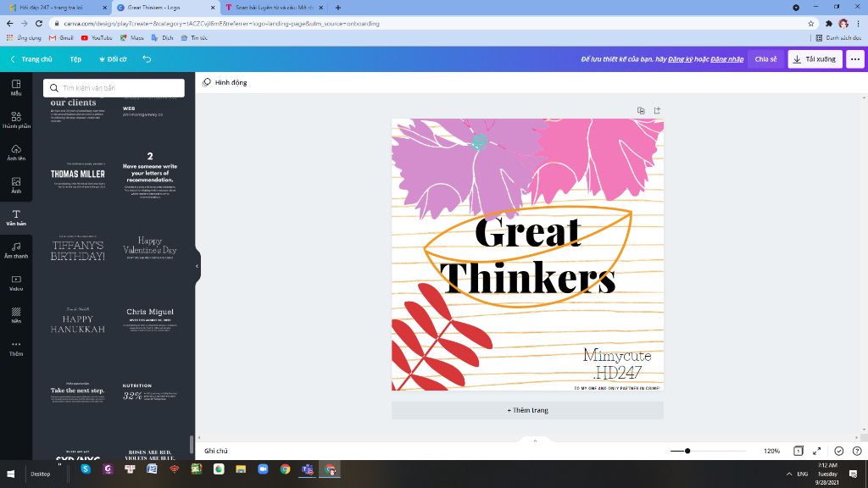Click the Đăng nhập log-in link
The image size is (868, 488).
726,59
